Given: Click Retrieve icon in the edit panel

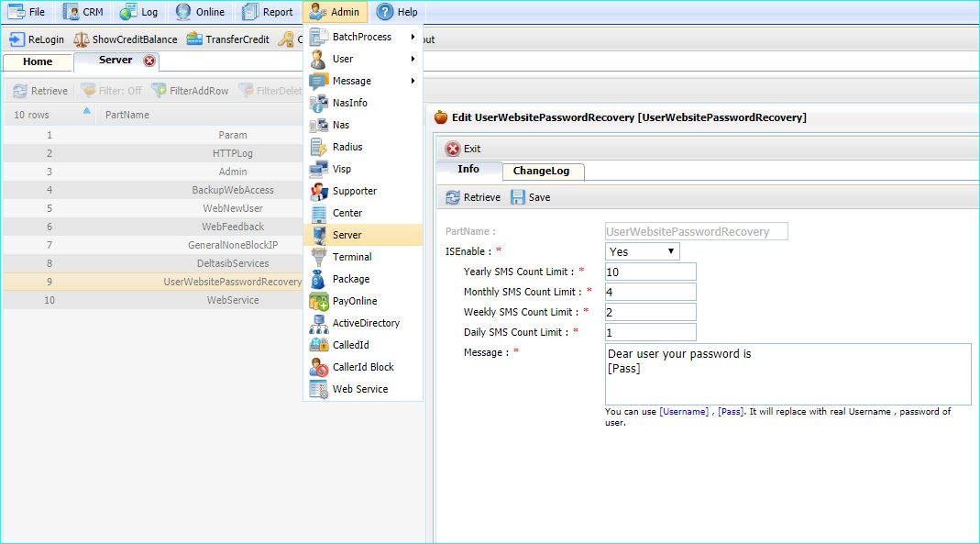Looking at the screenshot, I should pos(453,197).
